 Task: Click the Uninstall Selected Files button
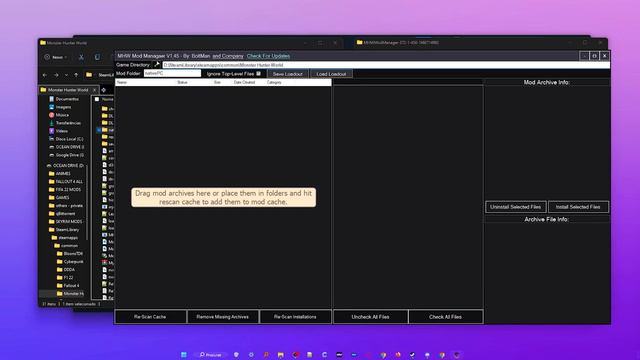516,207
